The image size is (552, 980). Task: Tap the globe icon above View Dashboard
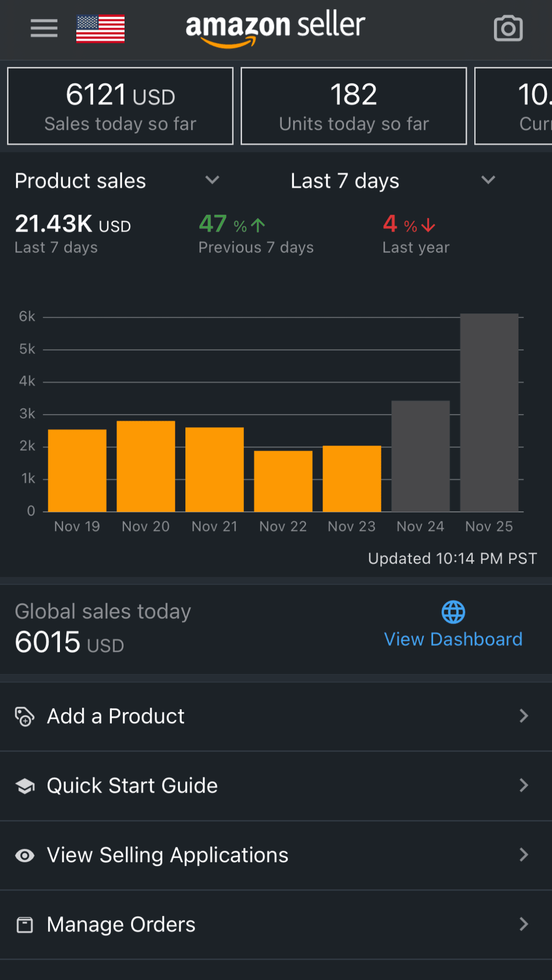(x=453, y=612)
